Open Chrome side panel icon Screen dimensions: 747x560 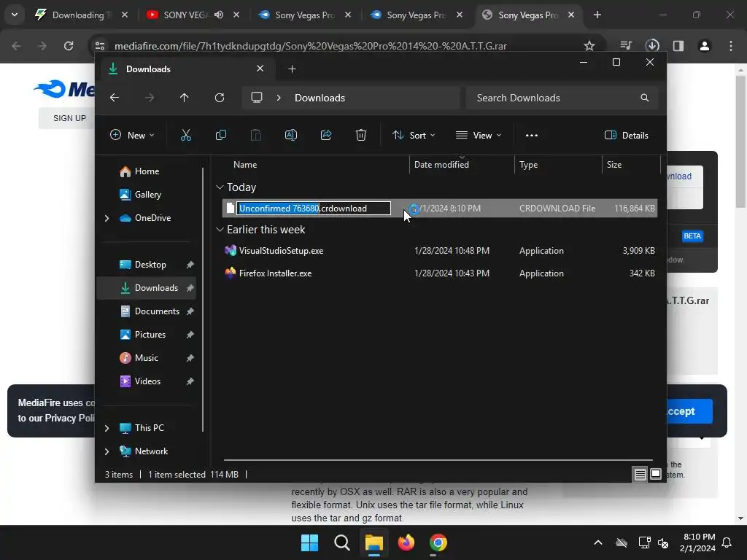(678, 46)
